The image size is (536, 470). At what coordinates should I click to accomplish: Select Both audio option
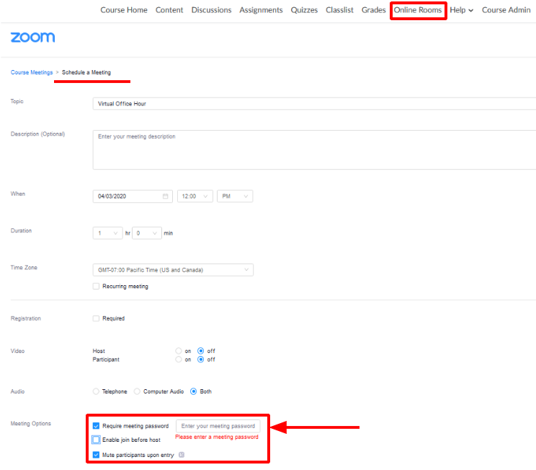193,391
